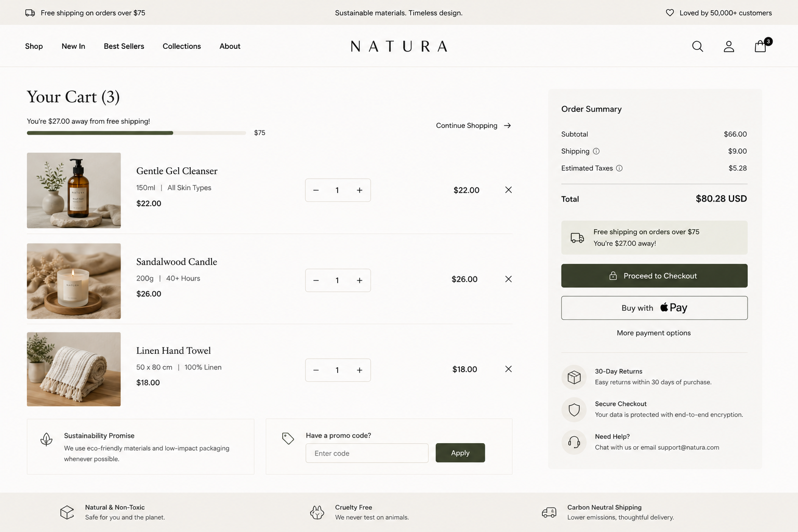Image resolution: width=798 pixels, height=532 pixels.
Task: Click the $75 progress goal label
Action: (260, 133)
